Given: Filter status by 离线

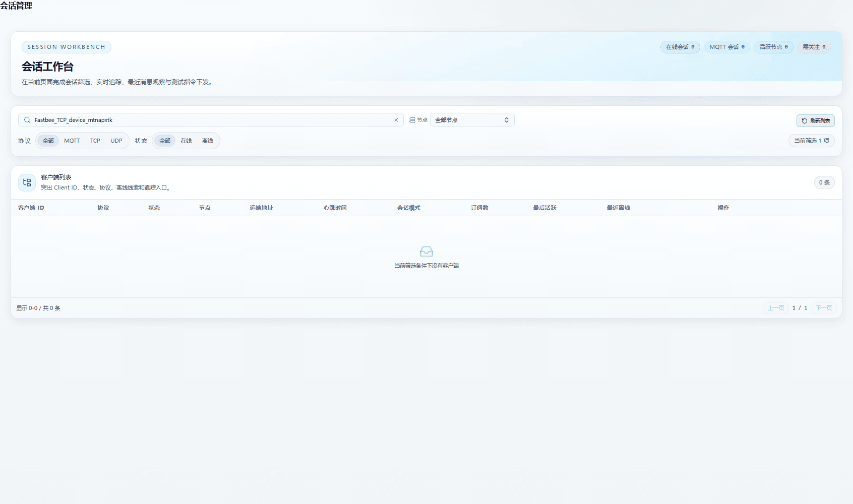Looking at the screenshot, I should [x=208, y=141].
